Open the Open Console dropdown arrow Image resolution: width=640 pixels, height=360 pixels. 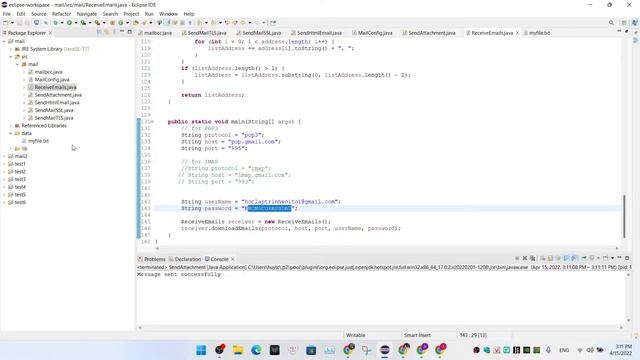[612, 258]
